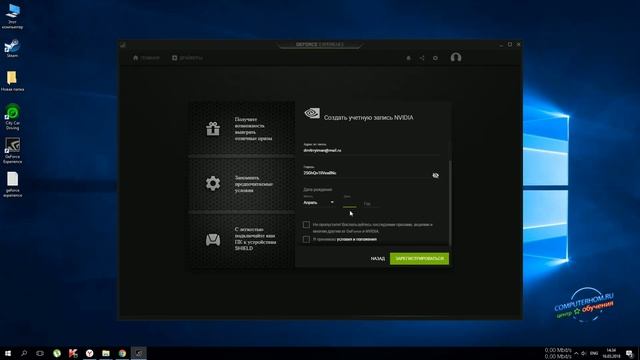Open the условия и положения link

click(357, 240)
